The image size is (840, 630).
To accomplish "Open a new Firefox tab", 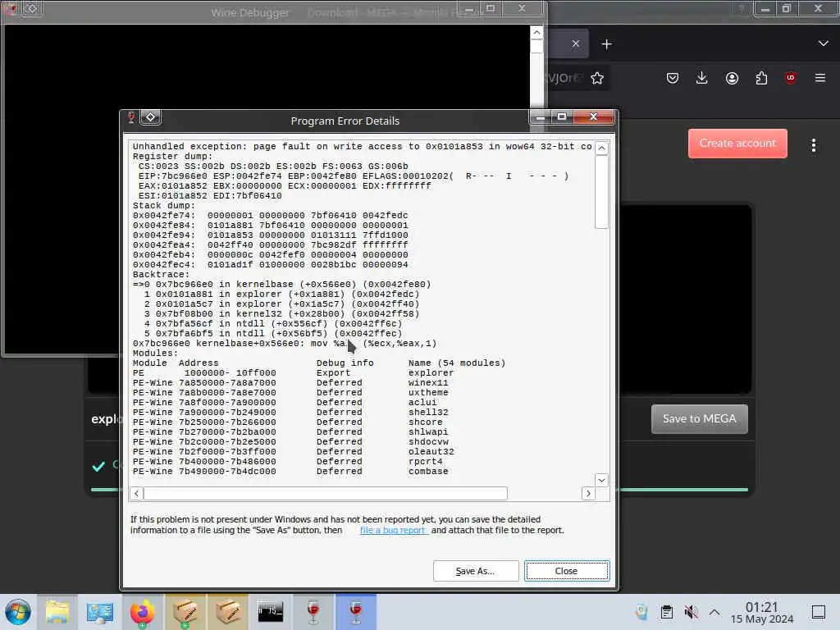I will point(606,44).
